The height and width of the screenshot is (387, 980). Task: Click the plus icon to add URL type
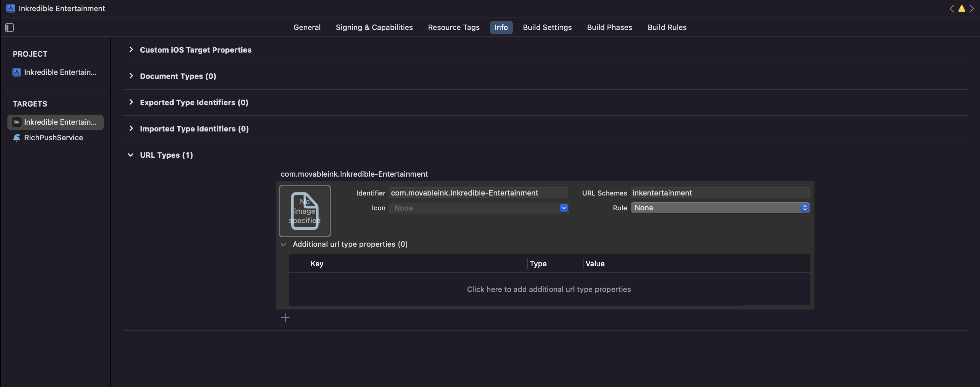point(285,318)
